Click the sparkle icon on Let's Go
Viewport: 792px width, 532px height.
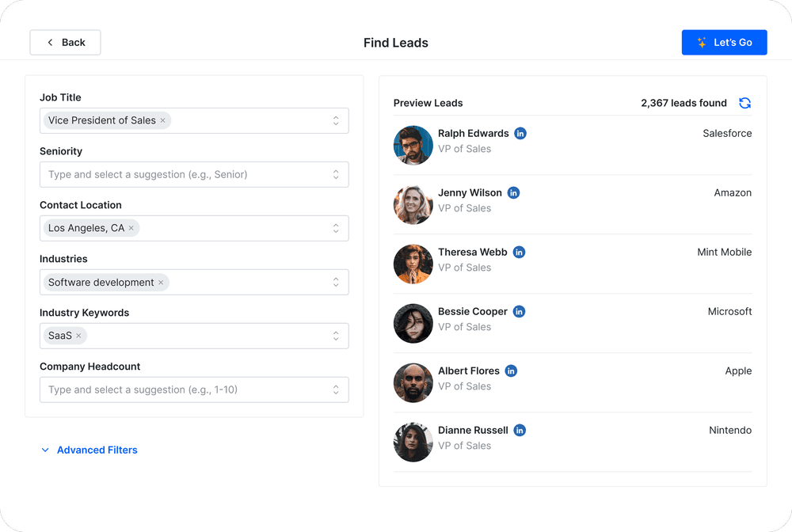702,43
